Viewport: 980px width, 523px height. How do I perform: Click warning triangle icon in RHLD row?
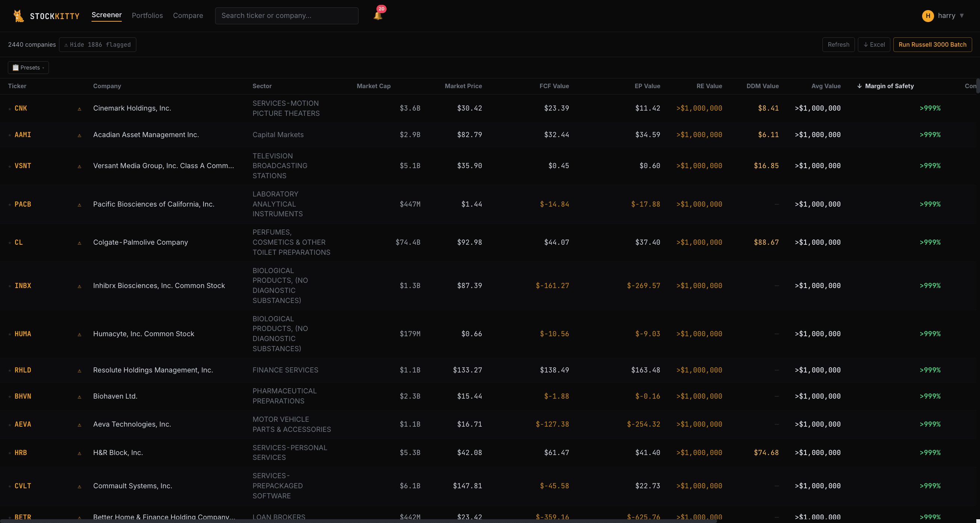[80, 371]
